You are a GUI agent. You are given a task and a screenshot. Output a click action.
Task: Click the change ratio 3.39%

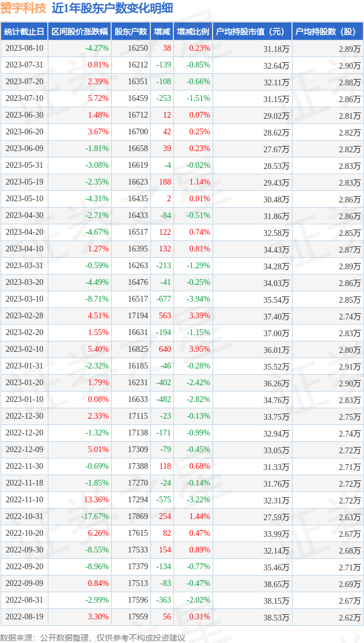coord(200,315)
